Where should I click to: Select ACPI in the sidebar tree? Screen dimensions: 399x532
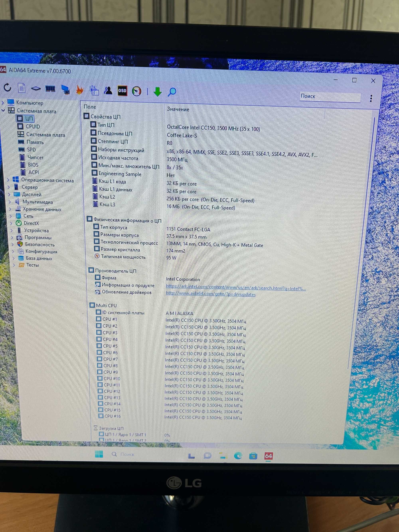coord(30,172)
